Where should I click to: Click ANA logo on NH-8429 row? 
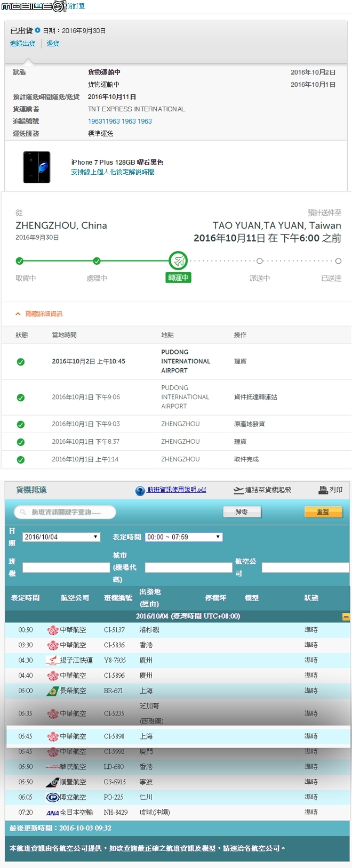tap(52, 813)
